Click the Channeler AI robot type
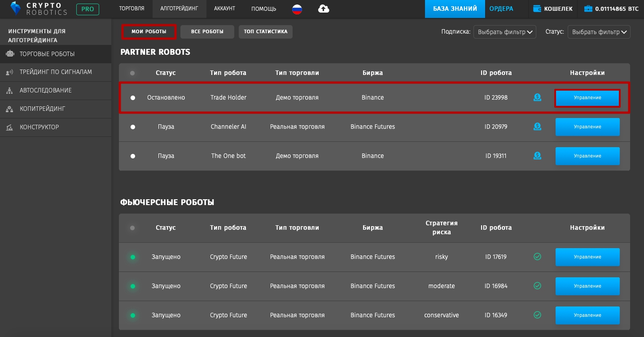Viewport: 644px width, 337px height. coord(228,127)
